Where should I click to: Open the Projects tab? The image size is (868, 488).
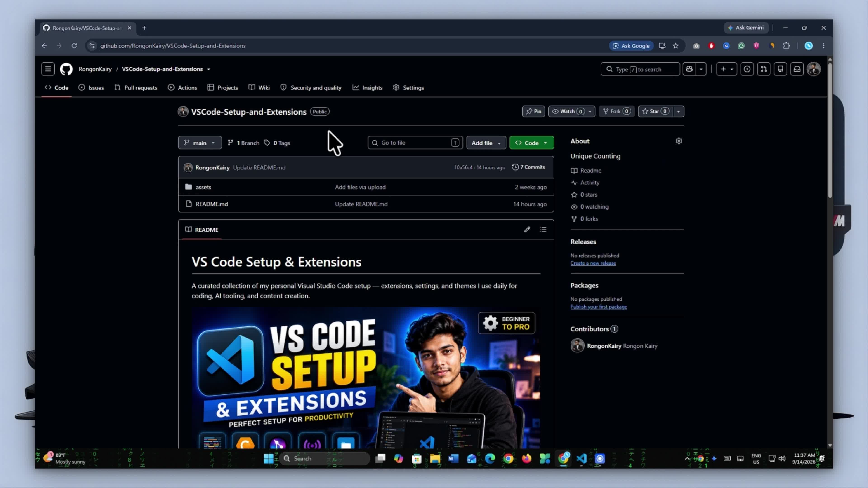[223, 88]
